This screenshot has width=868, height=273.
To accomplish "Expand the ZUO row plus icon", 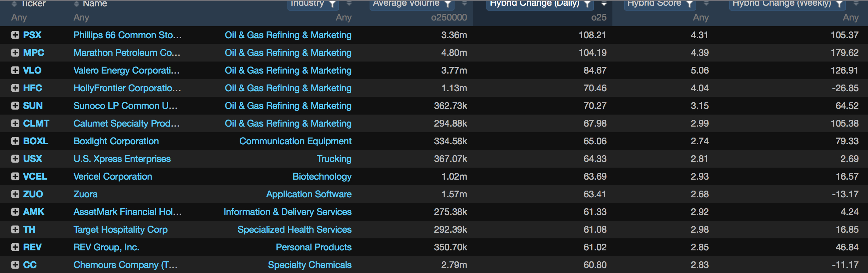I will 15,194.
